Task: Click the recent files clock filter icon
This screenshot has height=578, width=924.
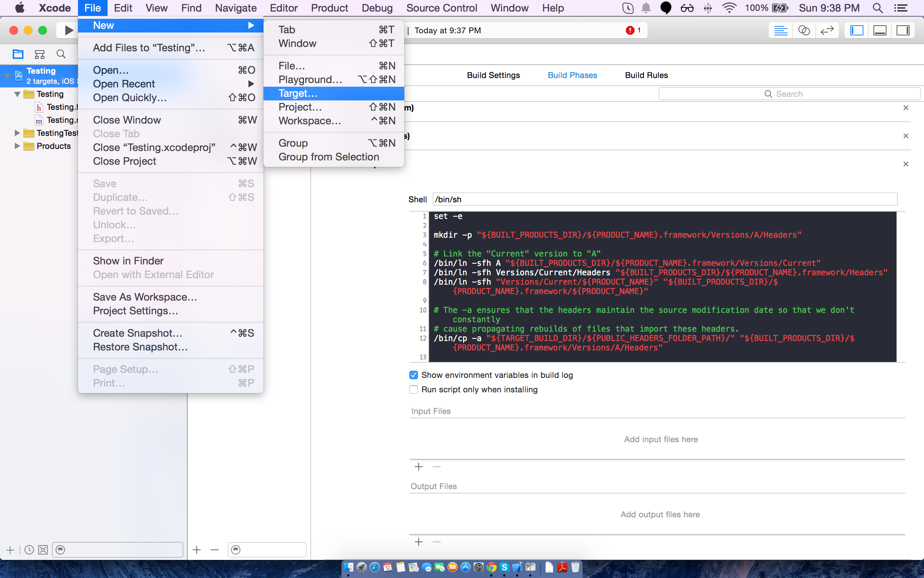Action: tap(29, 550)
